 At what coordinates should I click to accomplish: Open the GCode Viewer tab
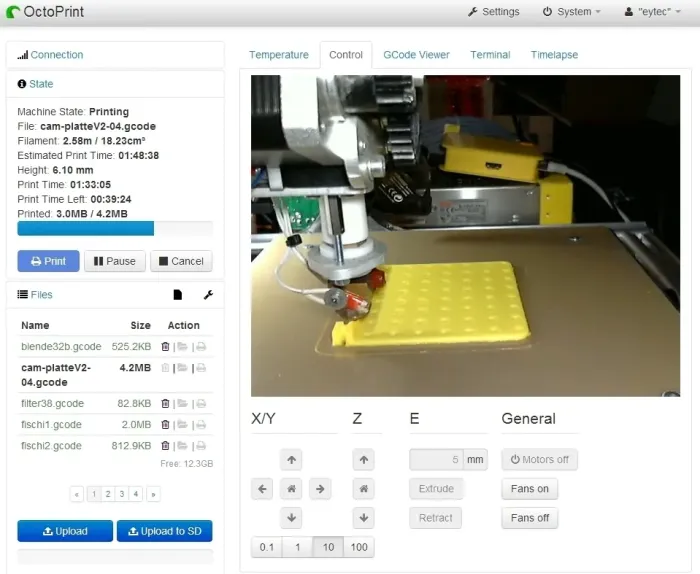[416, 55]
